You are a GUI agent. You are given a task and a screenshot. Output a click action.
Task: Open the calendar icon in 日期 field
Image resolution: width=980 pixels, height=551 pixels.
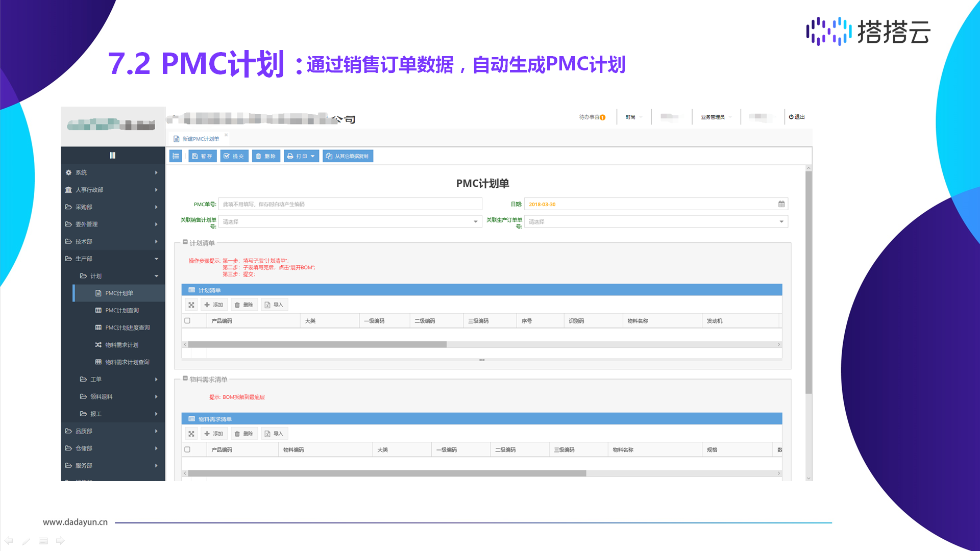(x=781, y=204)
